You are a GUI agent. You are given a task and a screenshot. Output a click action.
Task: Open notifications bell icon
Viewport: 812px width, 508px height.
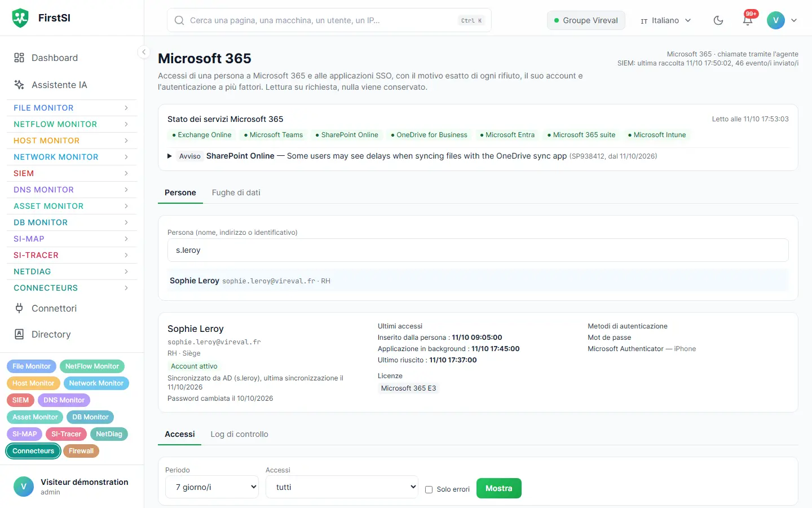pos(748,20)
